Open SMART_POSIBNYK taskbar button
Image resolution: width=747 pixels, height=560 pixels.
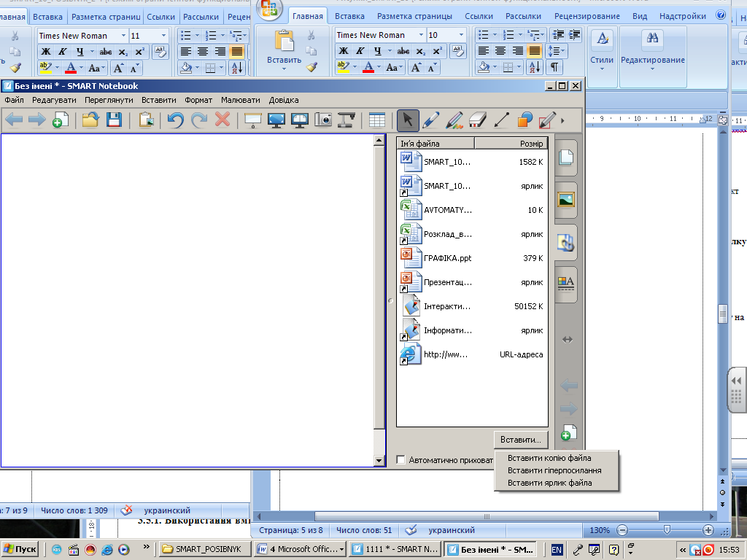pyautogui.click(x=204, y=549)
